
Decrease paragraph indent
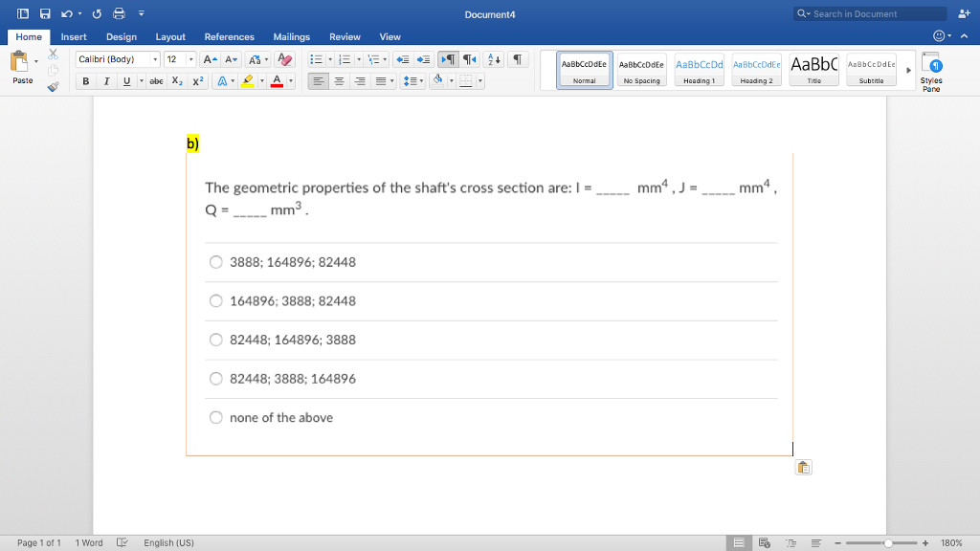[403, 59]
